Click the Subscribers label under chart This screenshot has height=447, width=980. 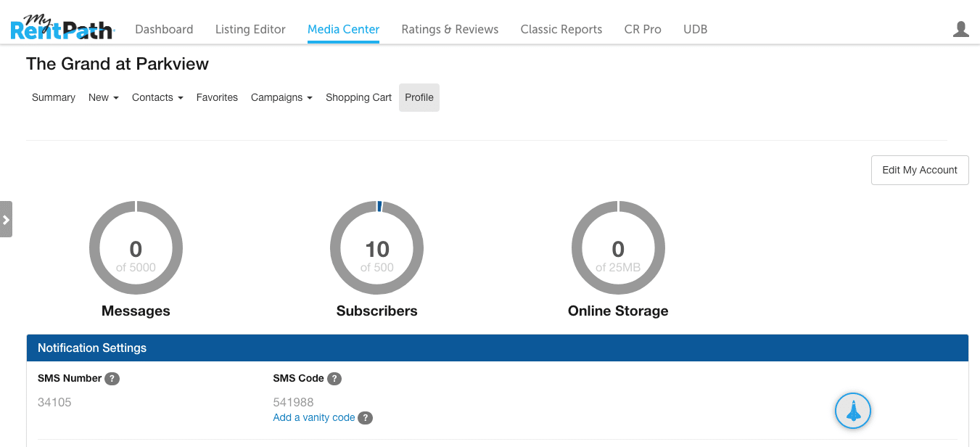pyautogui.click(x=377, y=311)
